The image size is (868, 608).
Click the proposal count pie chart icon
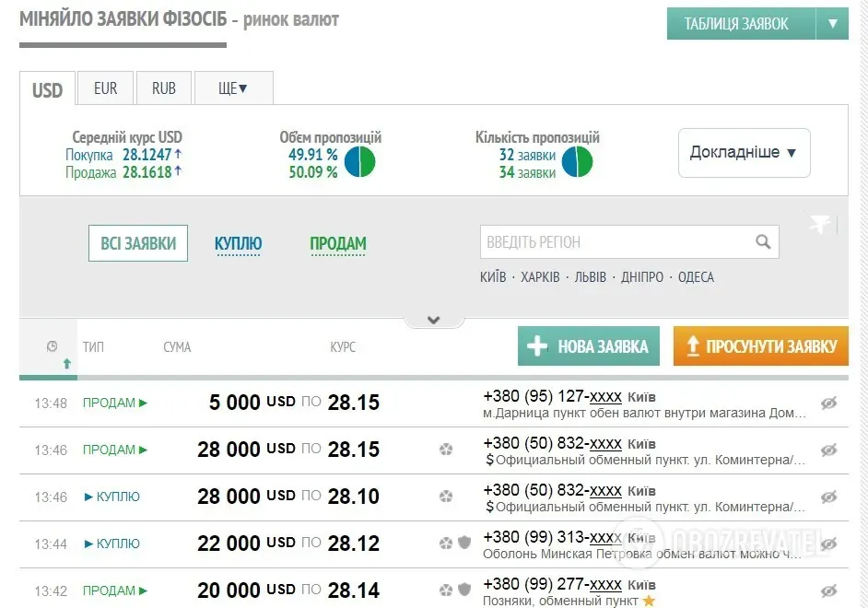coord(577,162)
